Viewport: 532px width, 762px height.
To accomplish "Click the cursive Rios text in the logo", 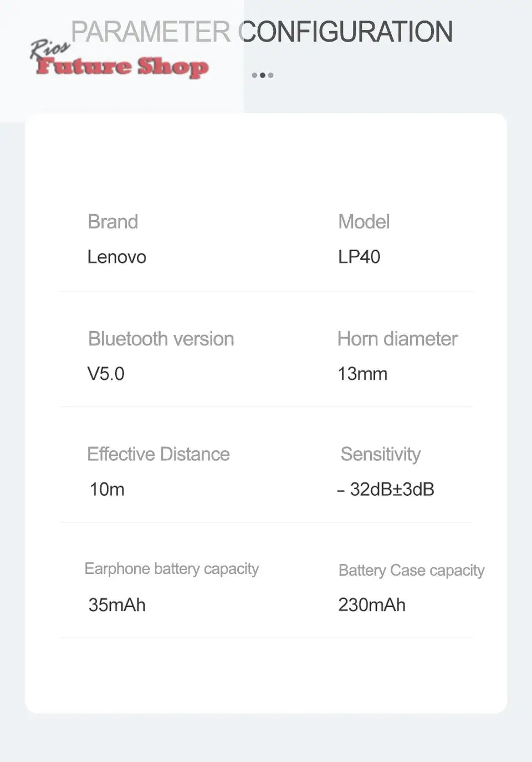I will [x=50, y=48].
